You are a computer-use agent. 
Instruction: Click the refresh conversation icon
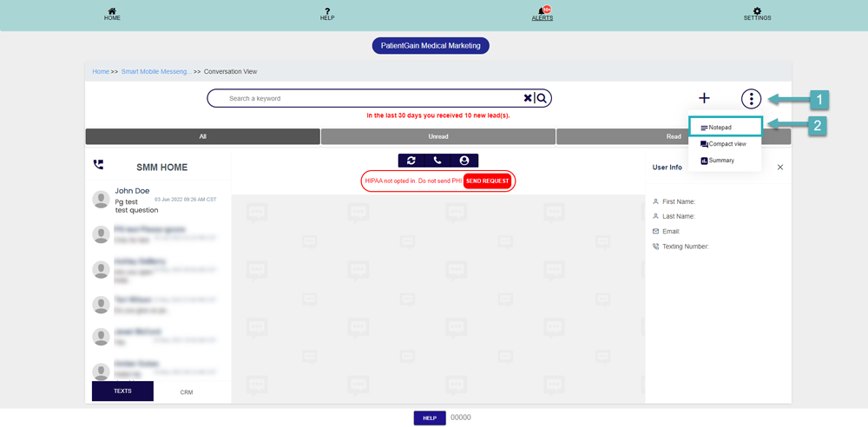pos(411,161)
